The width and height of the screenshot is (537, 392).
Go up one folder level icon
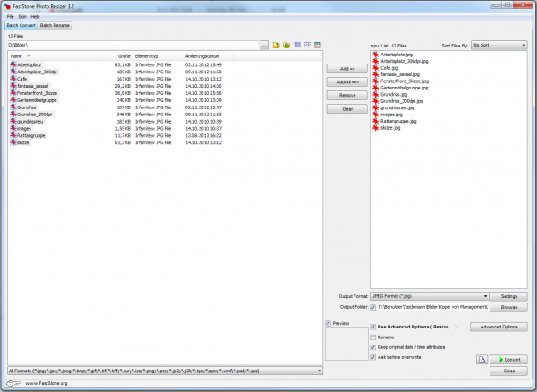coord(277,44)
